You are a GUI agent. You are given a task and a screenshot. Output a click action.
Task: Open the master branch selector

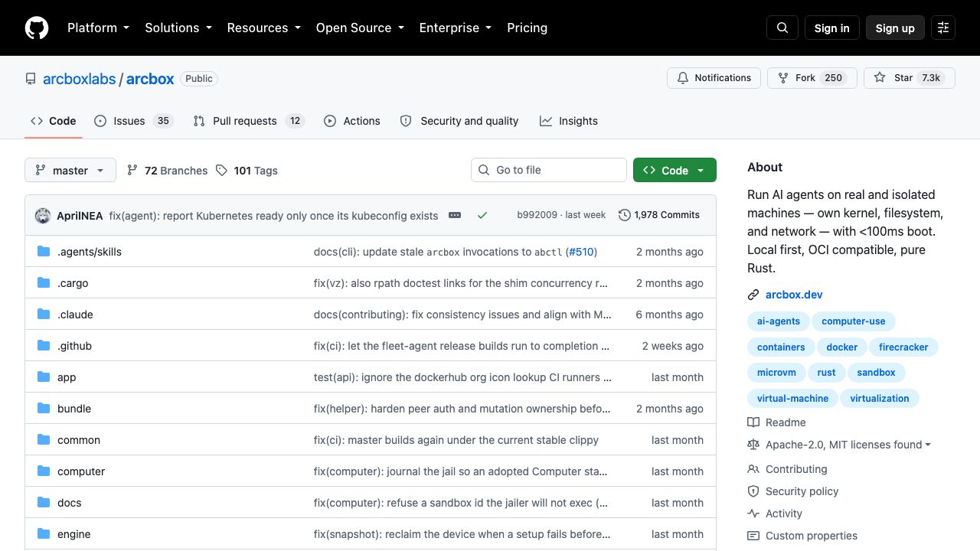point(70,170)
